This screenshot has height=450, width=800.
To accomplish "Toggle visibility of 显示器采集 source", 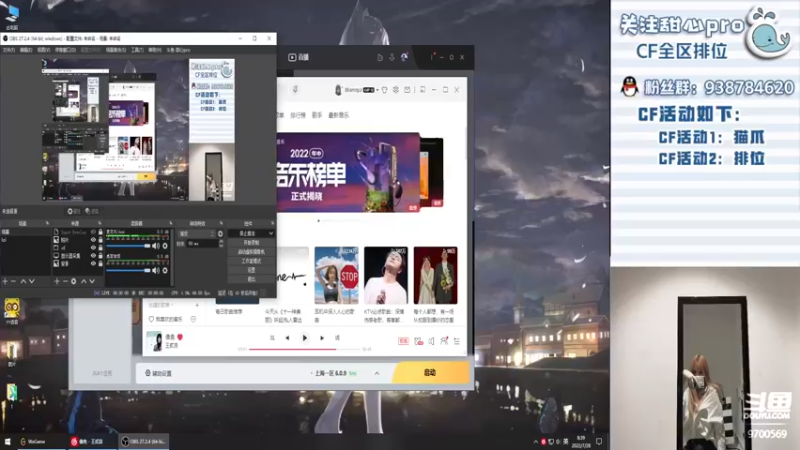I will [93, 256].
